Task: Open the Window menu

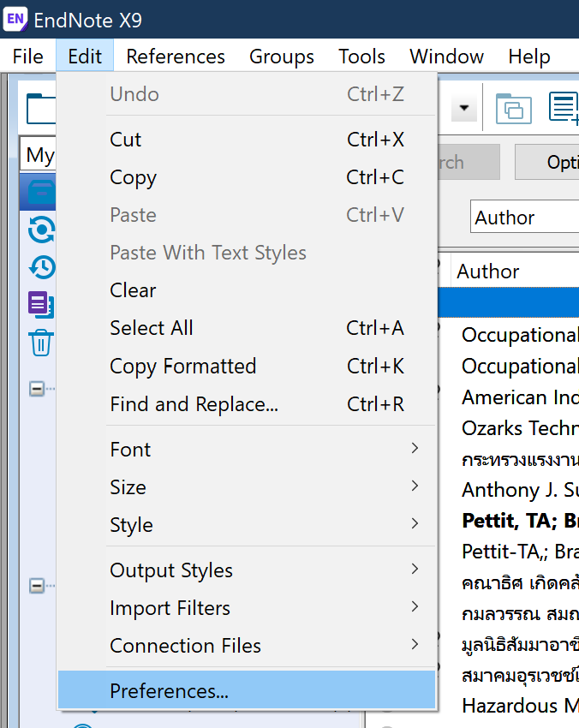Action: pyautogui.click(x=446, y=57)
